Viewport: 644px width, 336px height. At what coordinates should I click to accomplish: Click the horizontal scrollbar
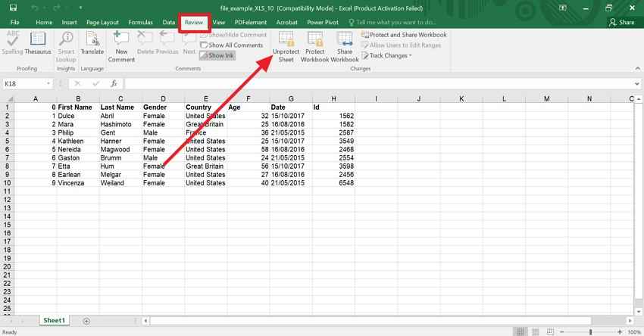(370, 321)
